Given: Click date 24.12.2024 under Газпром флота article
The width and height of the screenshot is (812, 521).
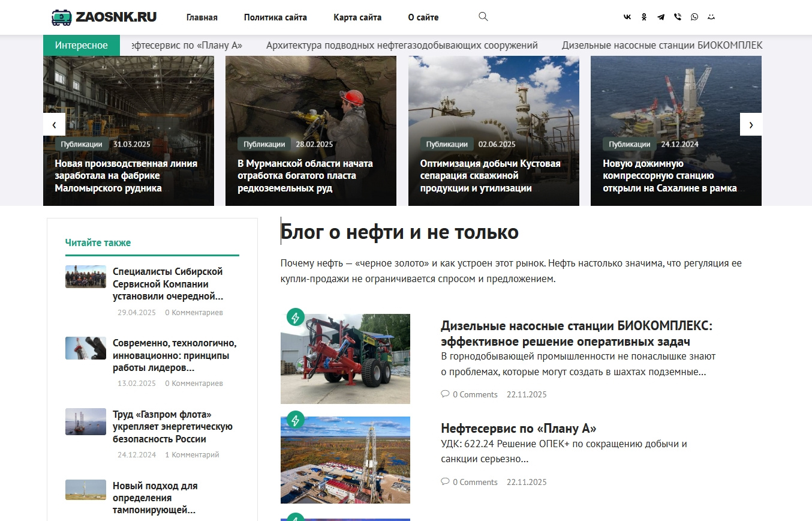Looking at the screenshot, I should [137, 455].
